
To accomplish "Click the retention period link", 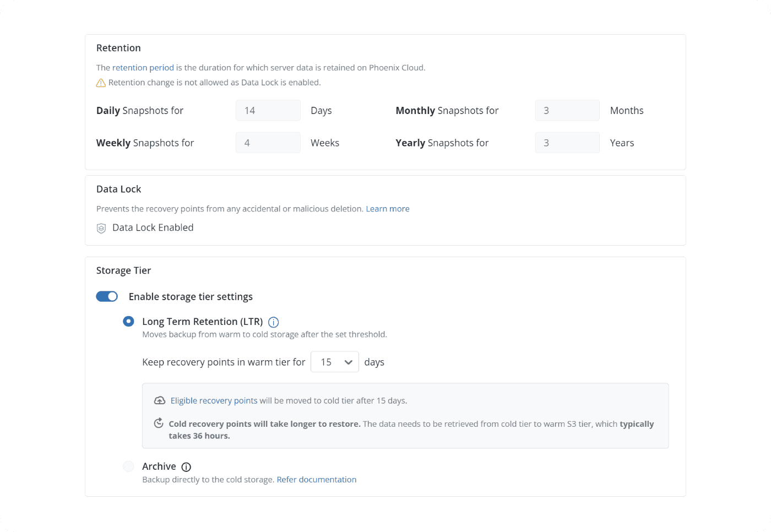I will click(143, 68).
